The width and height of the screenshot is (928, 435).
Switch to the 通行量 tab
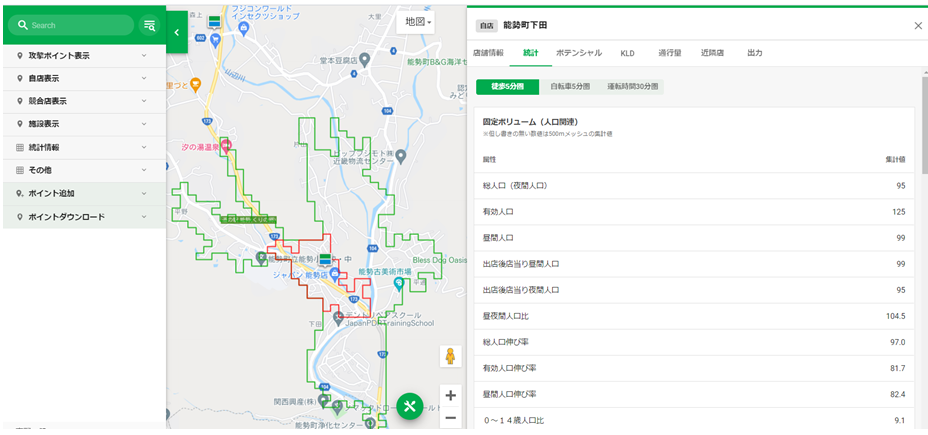coord(670,53)
